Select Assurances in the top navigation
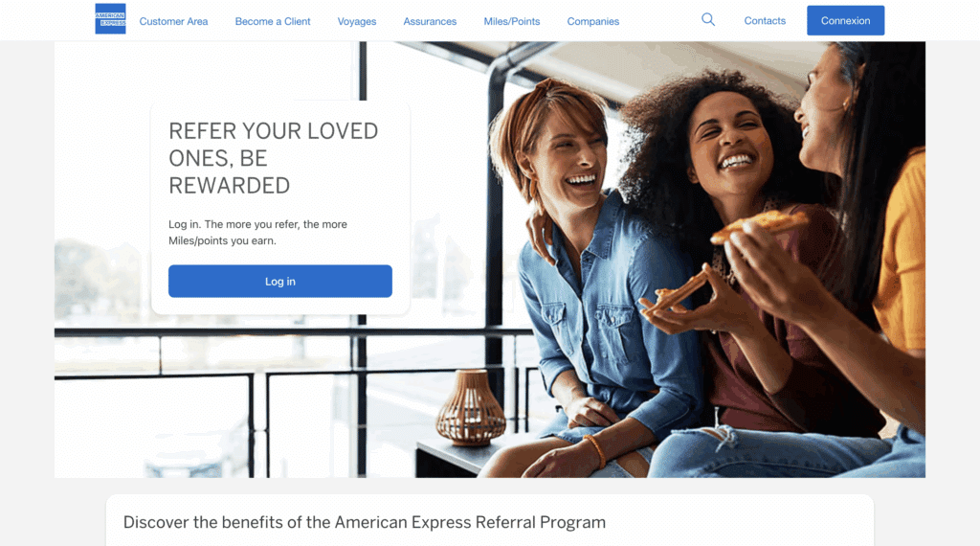 430,21
